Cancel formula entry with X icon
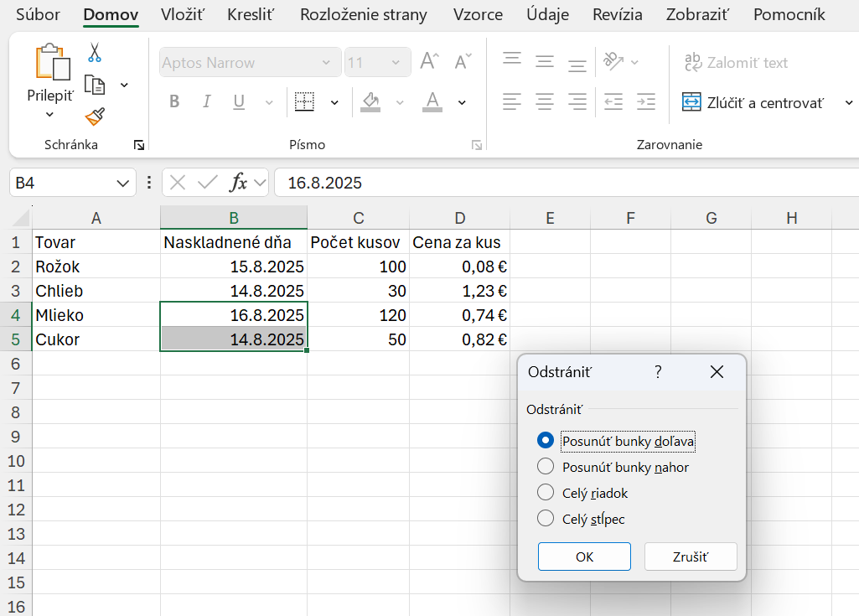Screen dimensions: 859x616 click(178, 183)
